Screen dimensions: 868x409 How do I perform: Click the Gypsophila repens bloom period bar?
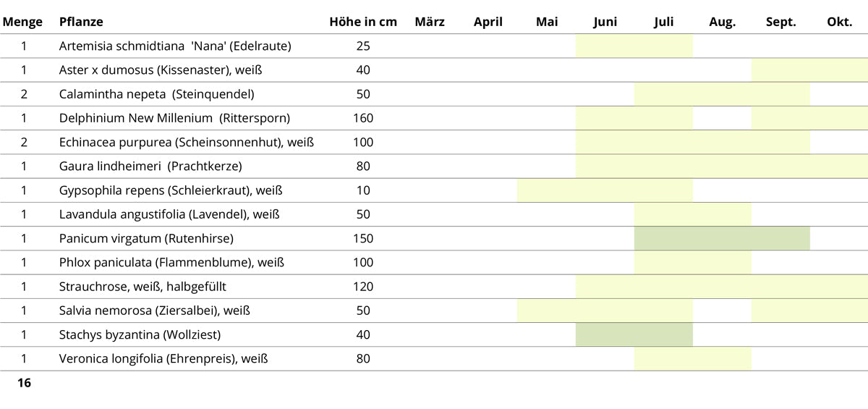click(x=605, y=190)
